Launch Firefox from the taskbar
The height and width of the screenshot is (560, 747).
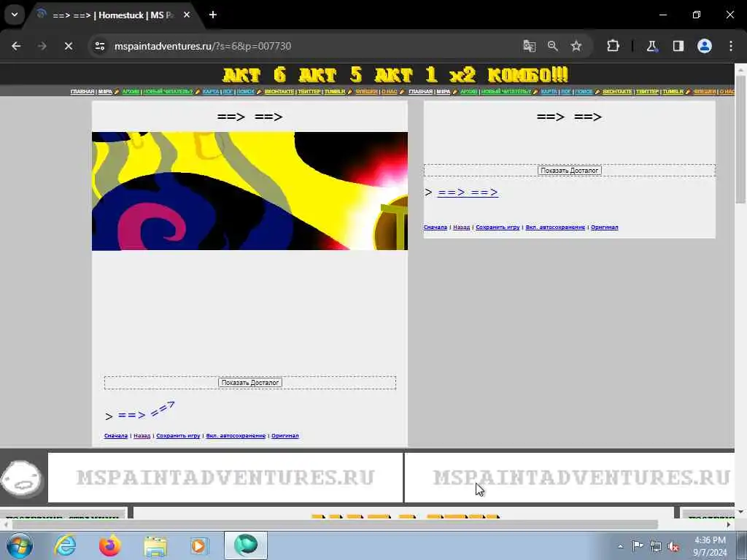[x=110, y=545]
